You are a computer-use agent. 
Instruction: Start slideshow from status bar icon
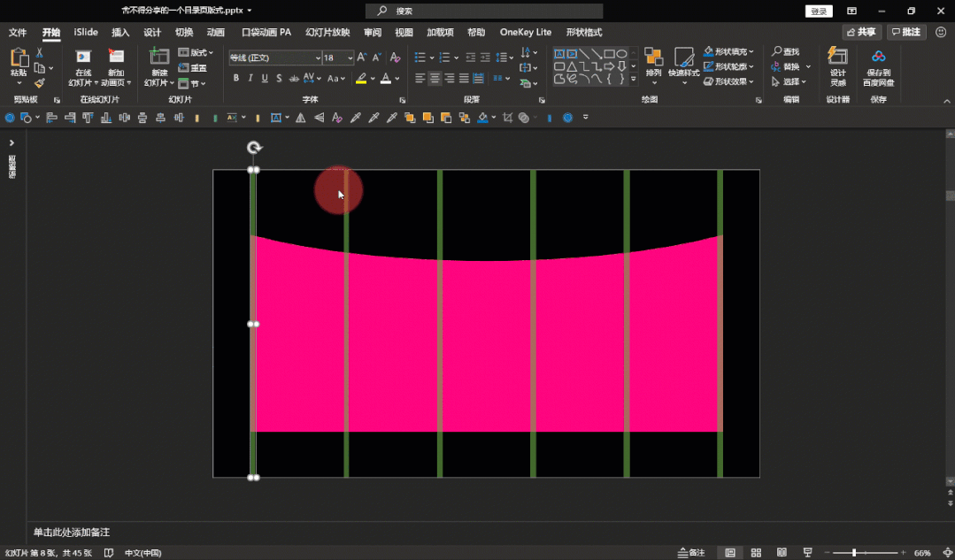point(809,553)
